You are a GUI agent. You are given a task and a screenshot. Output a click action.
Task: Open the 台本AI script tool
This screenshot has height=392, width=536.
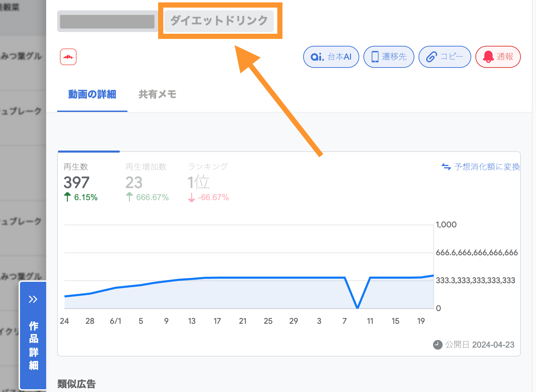(x=331, y=57)
